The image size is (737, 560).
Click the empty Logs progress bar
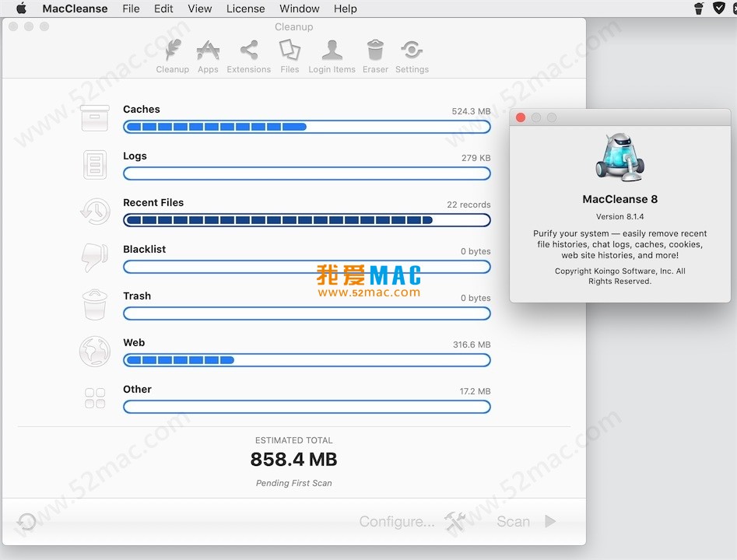point(307,173)
